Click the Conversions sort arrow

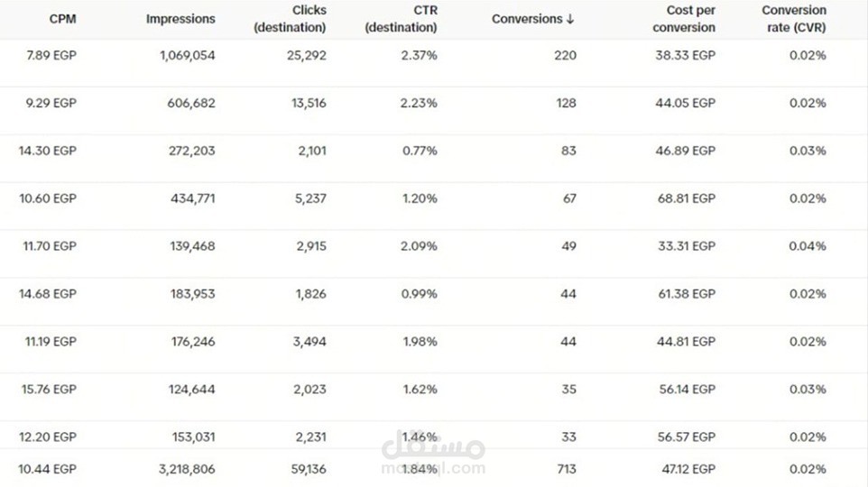tap(570, 19)
